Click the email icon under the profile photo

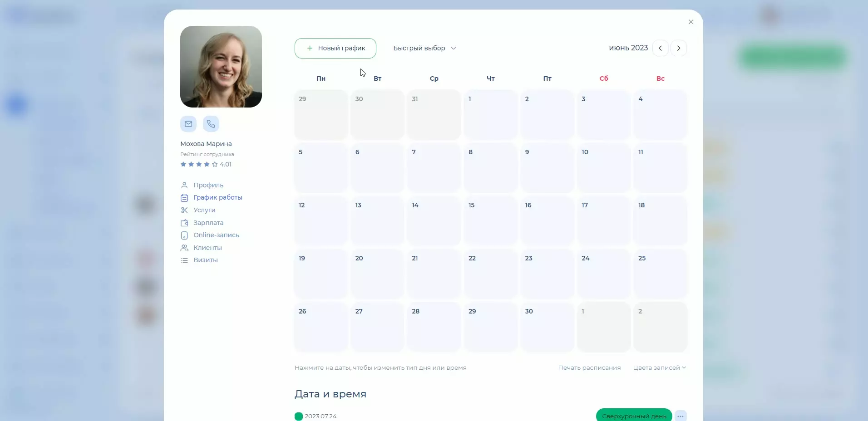tap(188, 124)
